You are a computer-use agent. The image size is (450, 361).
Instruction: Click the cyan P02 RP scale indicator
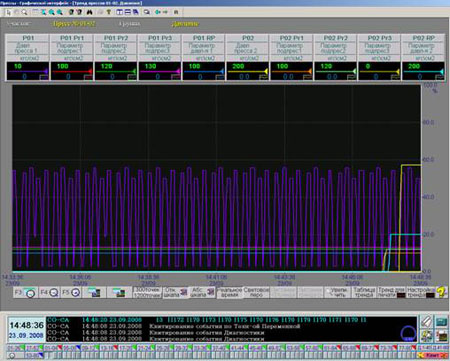[424, 71]
